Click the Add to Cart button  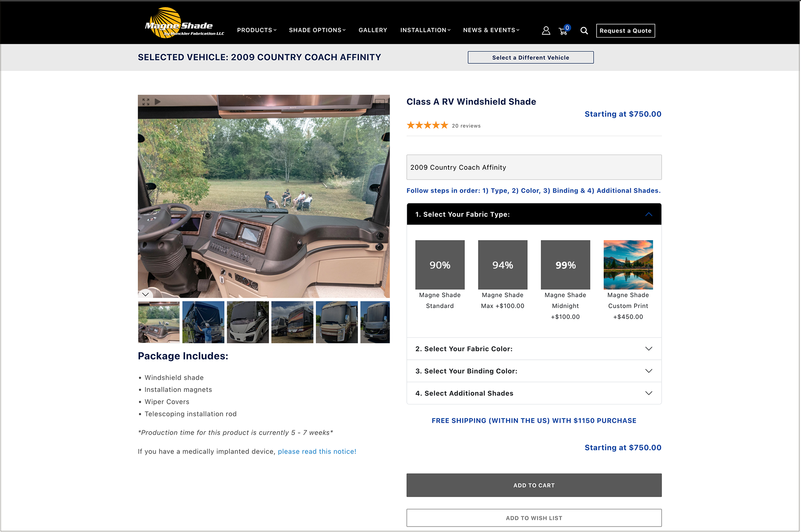click(534, 485)
